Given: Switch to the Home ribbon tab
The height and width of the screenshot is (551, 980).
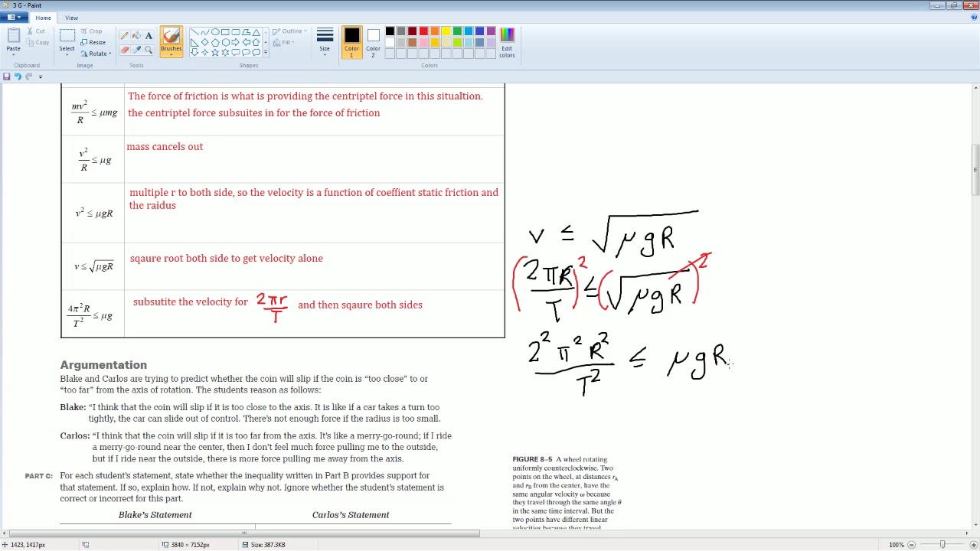Looking at the screenshot, I should pos(43,18).
